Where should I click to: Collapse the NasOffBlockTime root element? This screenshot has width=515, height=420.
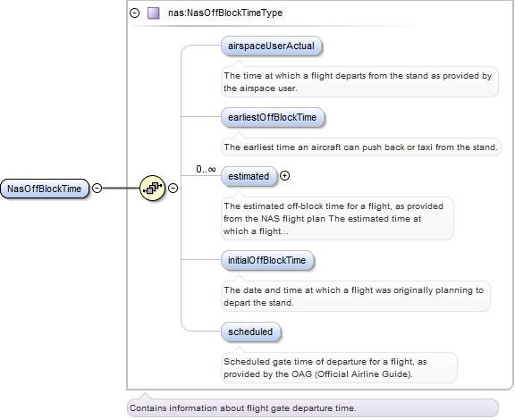click(x=97, y=188)
